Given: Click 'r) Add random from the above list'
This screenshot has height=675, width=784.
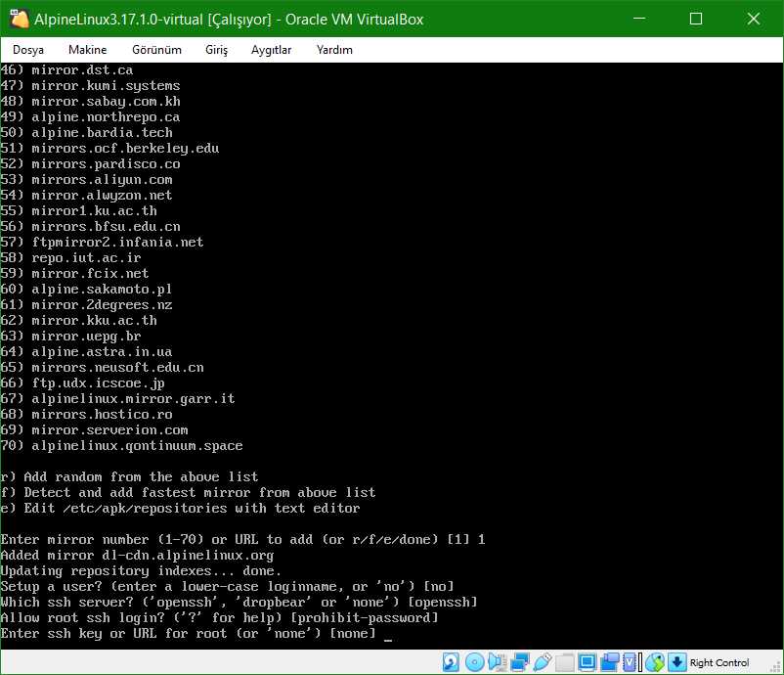Looking at the screenshot, I should pos(129,476).
